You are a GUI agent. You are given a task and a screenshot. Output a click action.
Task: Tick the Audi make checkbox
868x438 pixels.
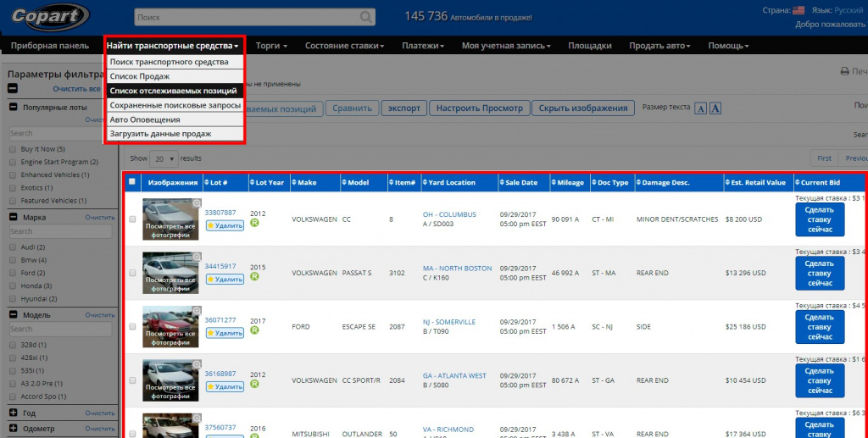13,247
